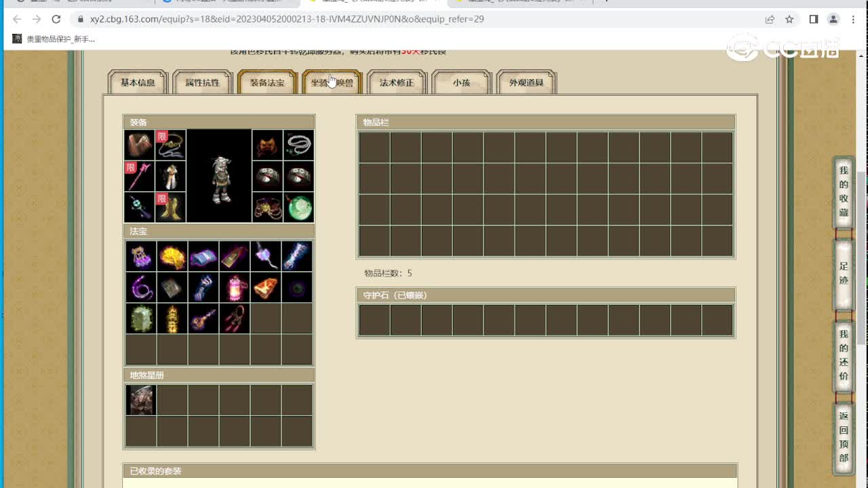Click the 足迹 side button
The height and width of the screenshot is (488, 868).
coord(844,273)
